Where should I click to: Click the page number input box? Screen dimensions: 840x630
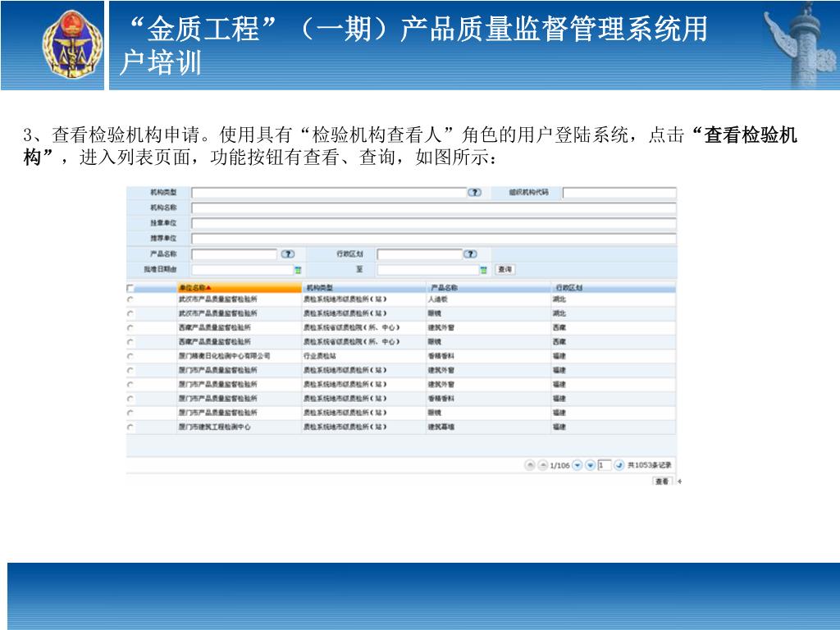(x=605, y=465)
